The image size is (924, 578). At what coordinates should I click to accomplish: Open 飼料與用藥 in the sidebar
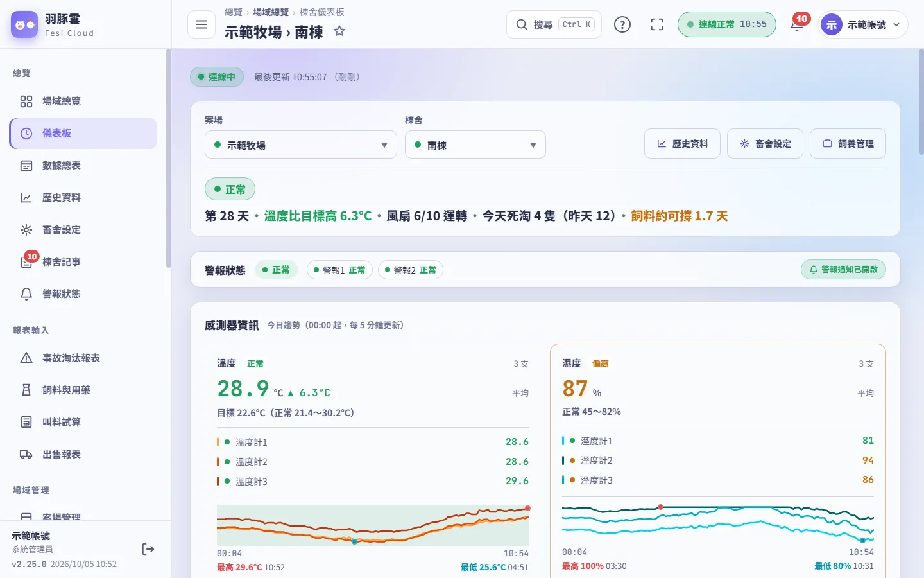[83, 390]
